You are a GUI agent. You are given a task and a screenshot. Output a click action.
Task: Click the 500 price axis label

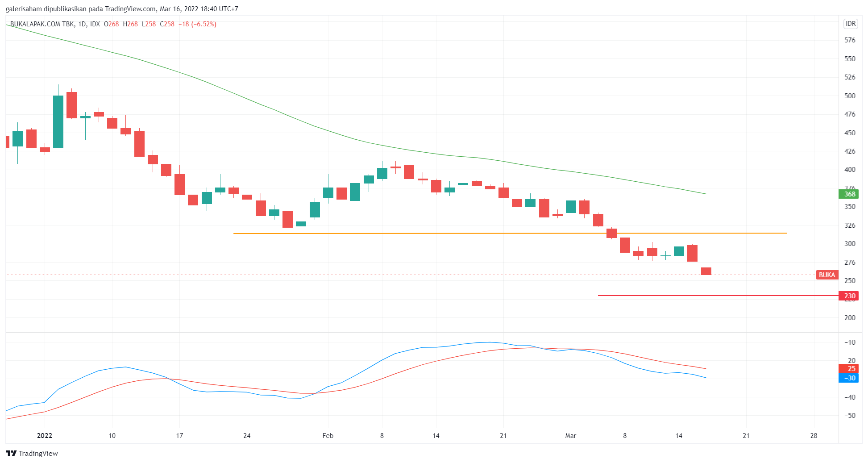pos(850,96)
